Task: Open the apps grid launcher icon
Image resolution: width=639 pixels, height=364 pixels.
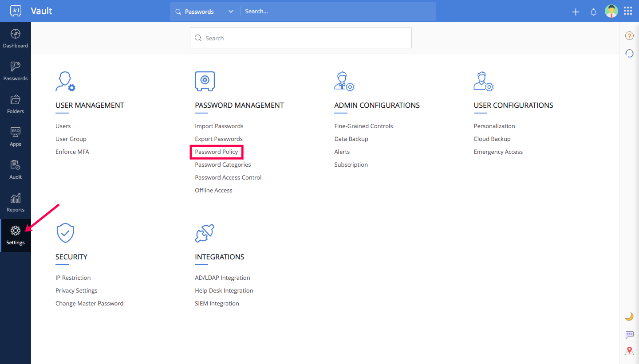Action: click(x=628, y=11)
